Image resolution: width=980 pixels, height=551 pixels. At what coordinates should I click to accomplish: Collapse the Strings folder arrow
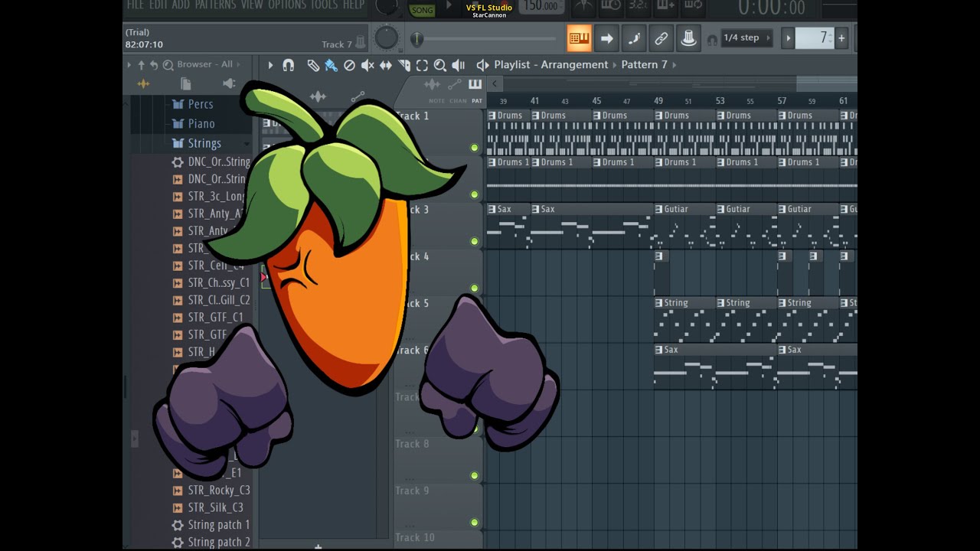pos(247,144)
